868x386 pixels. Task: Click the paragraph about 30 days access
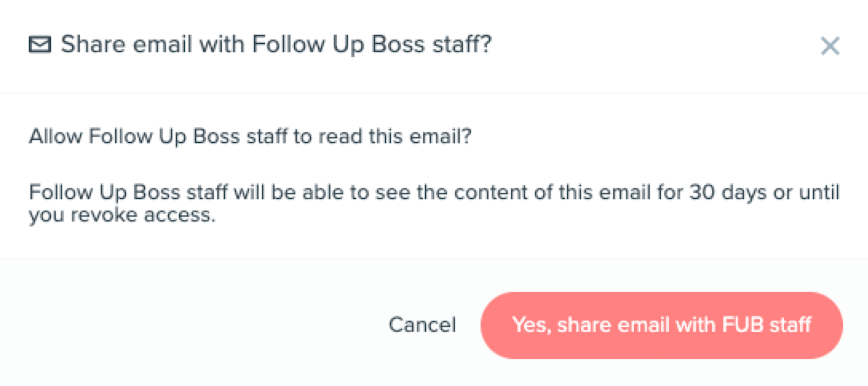pos(434,203)
